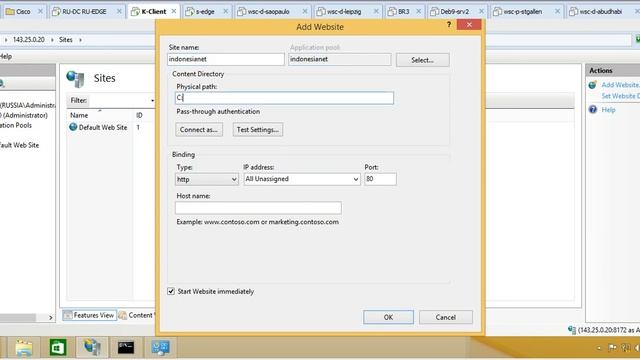Open File Explorer from taskbar
This screenshot has height=360, width=640.
click(24, 348)
